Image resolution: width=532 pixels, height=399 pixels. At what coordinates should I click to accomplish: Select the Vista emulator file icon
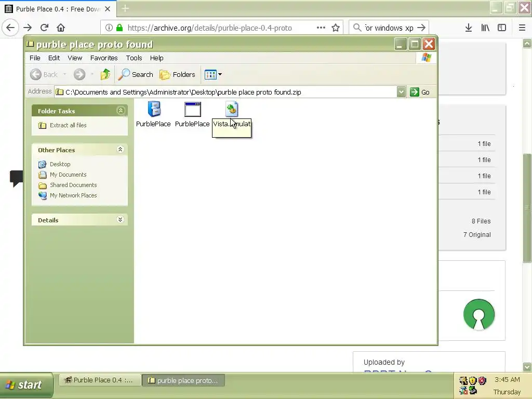point(232,109)
